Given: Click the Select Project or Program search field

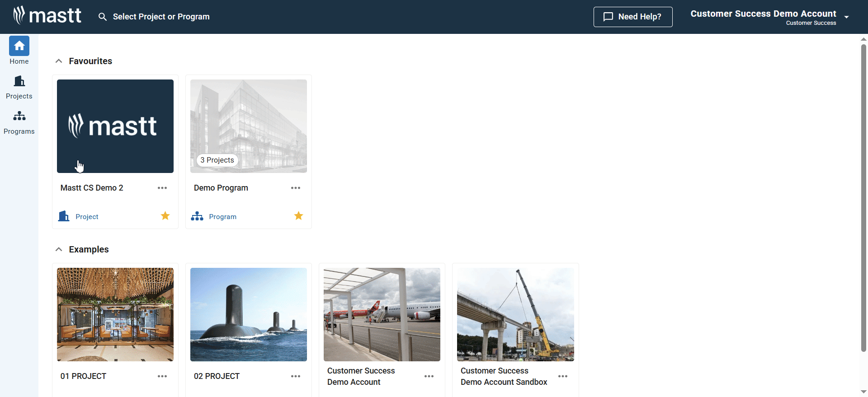Looking at the screenshot, I should click(161, 17).
